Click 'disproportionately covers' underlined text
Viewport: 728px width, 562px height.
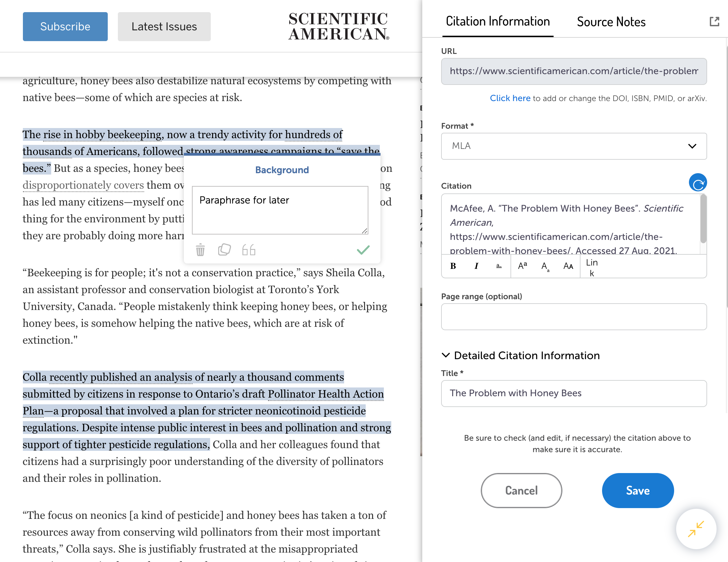click(x=83, y=185)
